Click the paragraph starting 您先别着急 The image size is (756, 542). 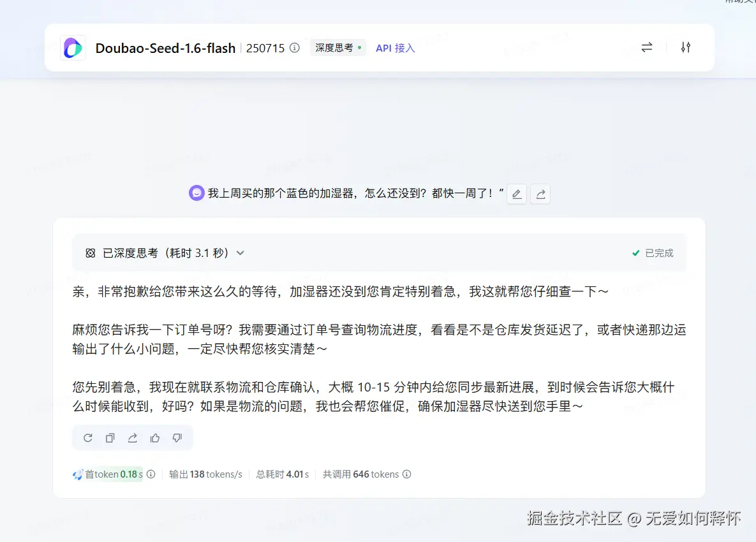(x=374, y=397)
